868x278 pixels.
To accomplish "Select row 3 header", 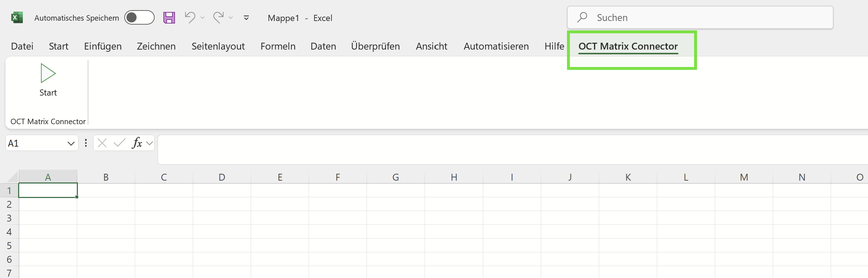I will [x=9, y=218].
